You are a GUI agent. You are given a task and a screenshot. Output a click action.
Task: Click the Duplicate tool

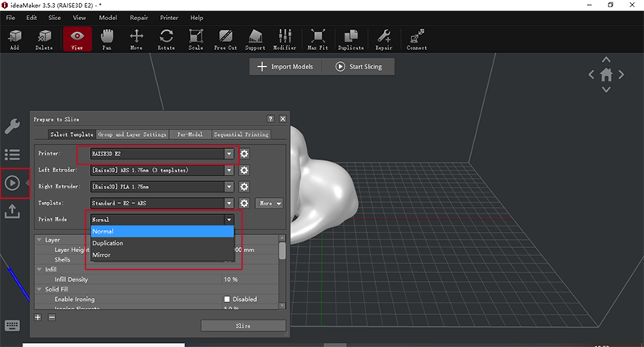pyautogui.click(x=351, y=39)
